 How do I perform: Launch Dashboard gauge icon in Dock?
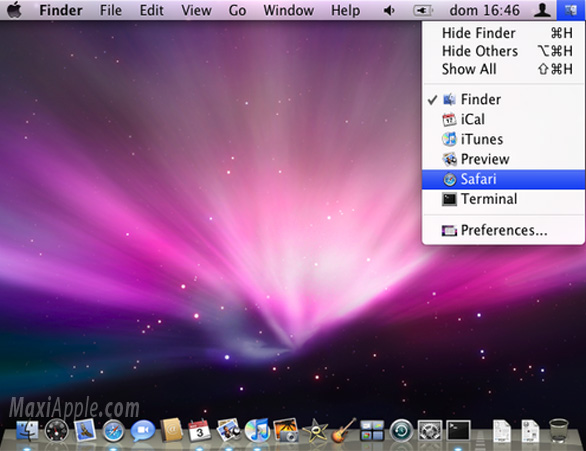[56, 430]
